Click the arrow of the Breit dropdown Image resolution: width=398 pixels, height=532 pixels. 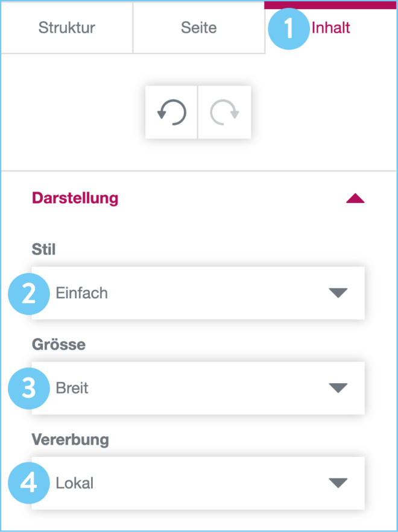coord(338,389)
